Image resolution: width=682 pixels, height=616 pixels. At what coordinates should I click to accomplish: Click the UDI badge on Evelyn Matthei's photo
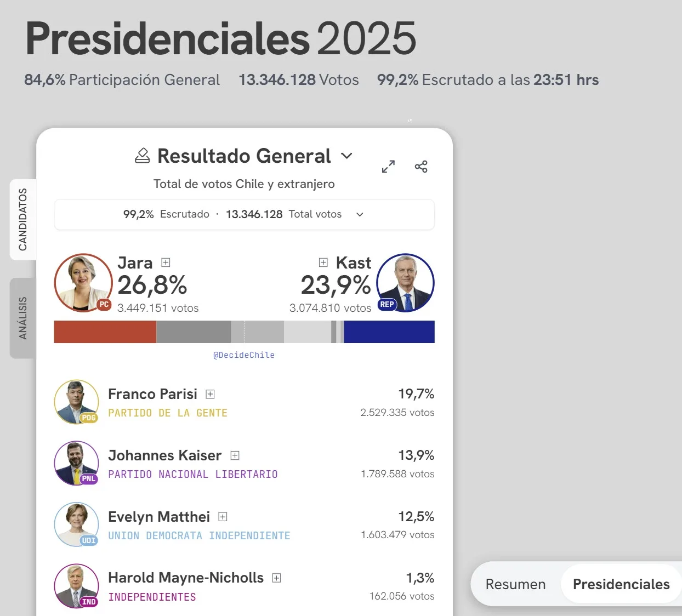click(89, 540)
